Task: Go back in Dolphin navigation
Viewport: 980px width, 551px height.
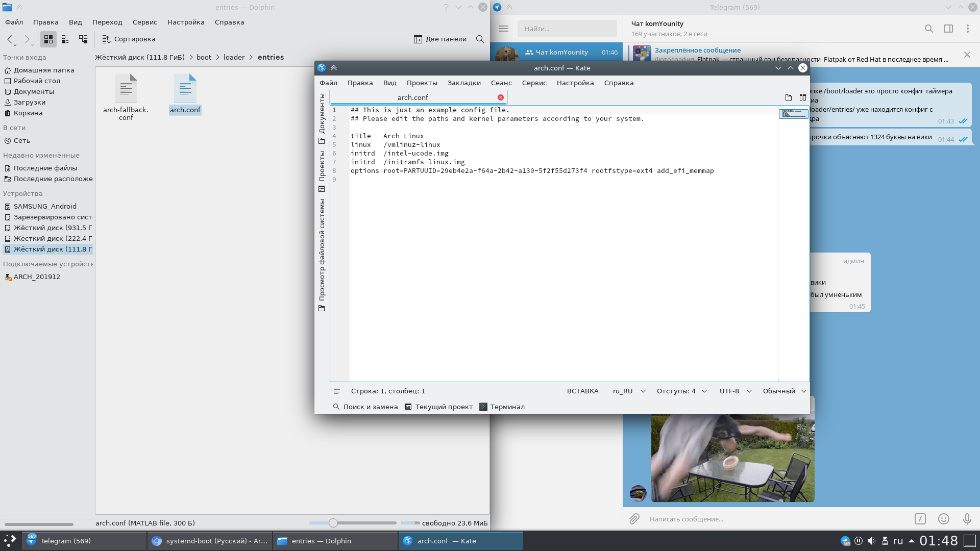Action: click(10, 39)
